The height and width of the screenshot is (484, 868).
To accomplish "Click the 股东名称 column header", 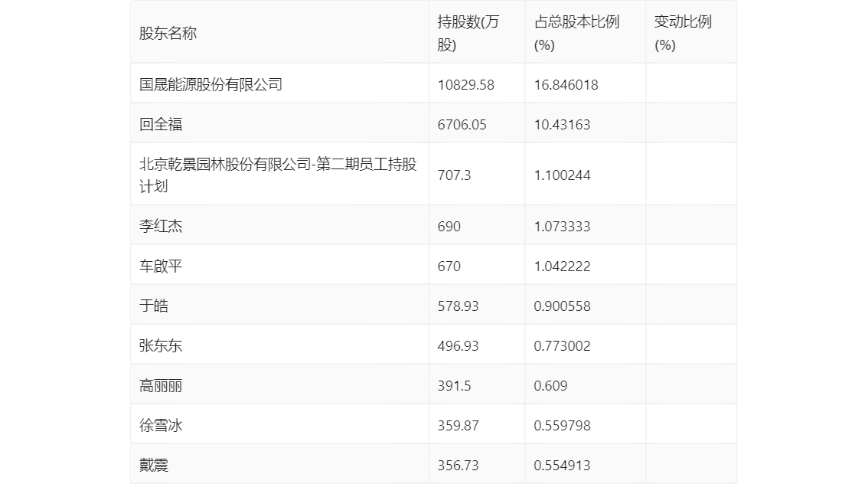I will coord(168,33).
